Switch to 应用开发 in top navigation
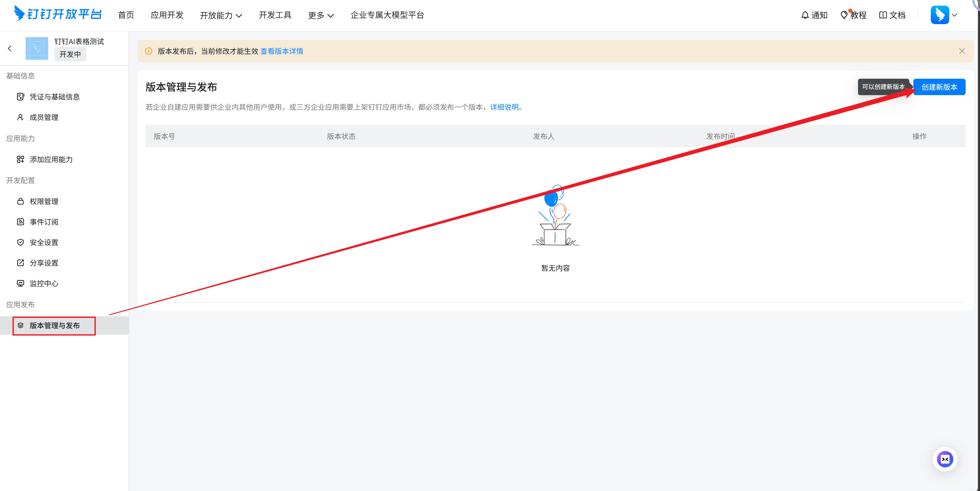980x491 pixels. pos(167,15)
